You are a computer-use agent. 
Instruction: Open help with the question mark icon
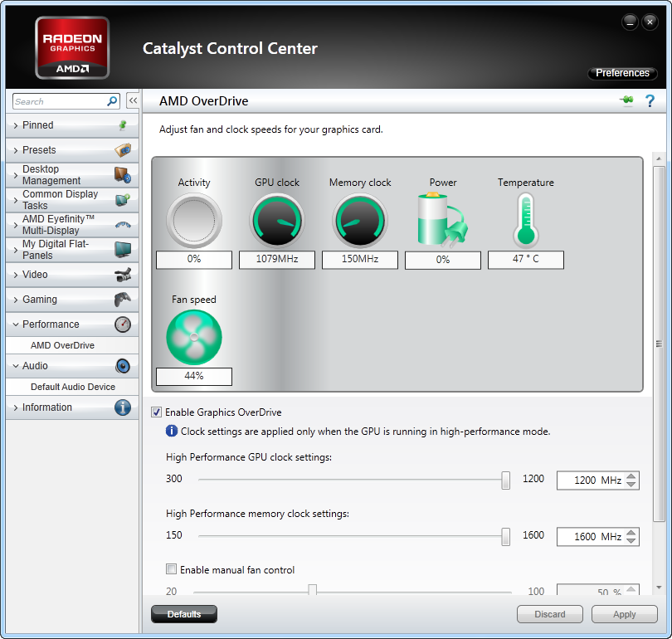point(650,101)
